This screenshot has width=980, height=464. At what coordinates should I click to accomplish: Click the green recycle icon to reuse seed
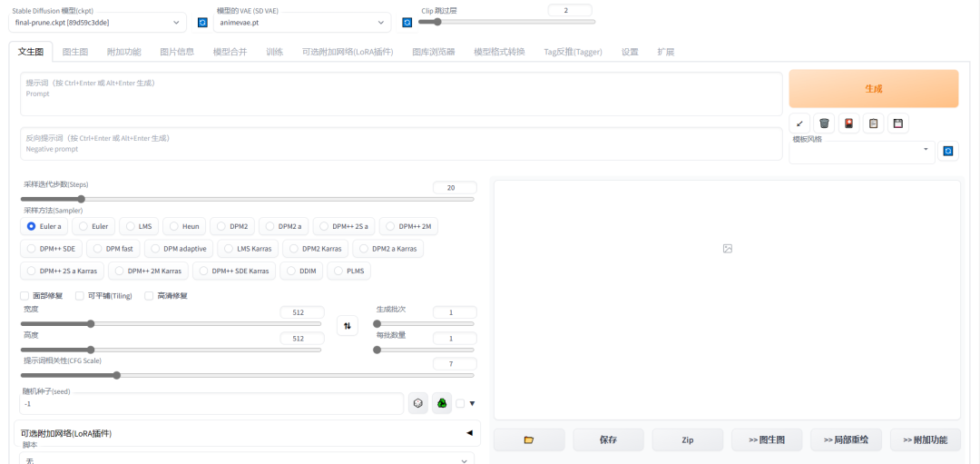442,403
